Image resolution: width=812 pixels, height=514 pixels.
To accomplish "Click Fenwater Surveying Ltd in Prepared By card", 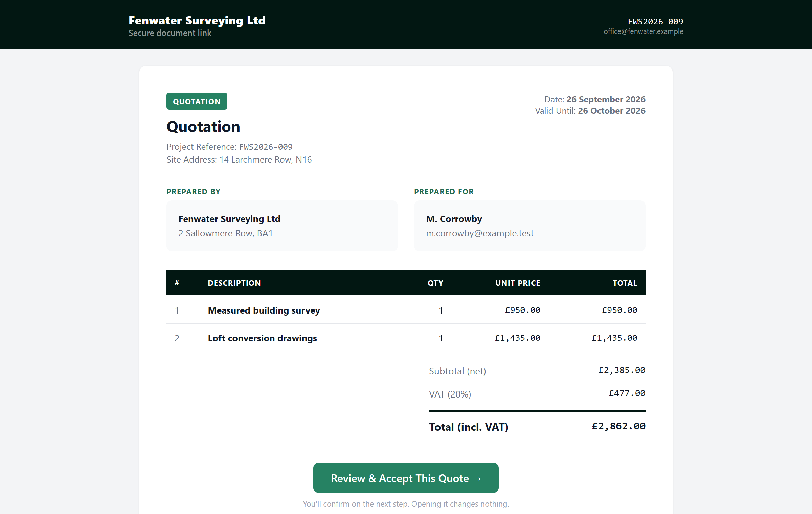I will pos(229,219).
